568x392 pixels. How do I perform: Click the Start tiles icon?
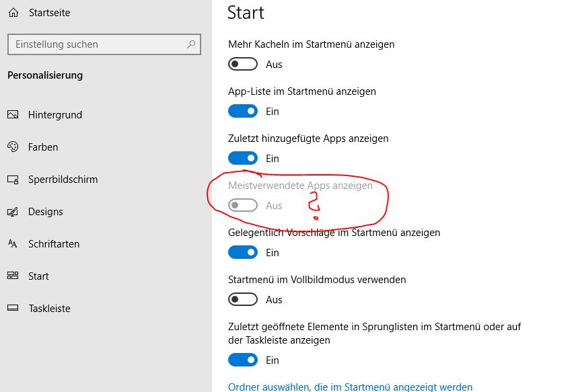pos(13,276)
